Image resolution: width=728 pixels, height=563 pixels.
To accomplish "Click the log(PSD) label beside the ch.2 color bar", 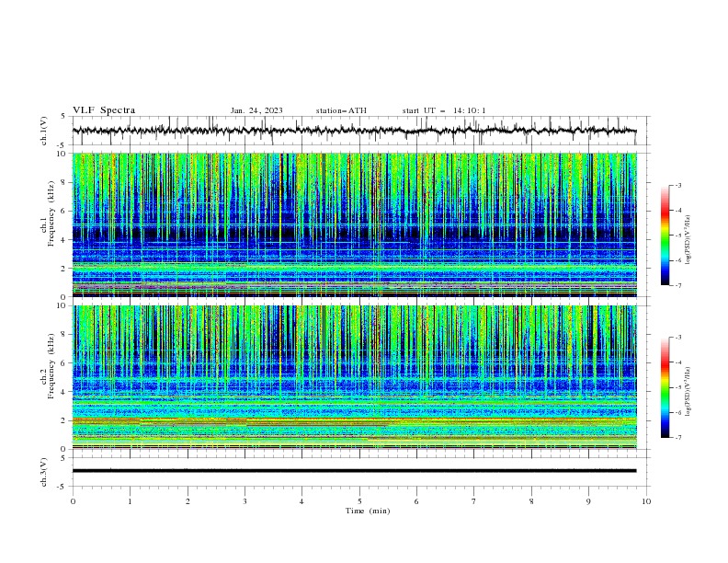I will pos(688,392).
